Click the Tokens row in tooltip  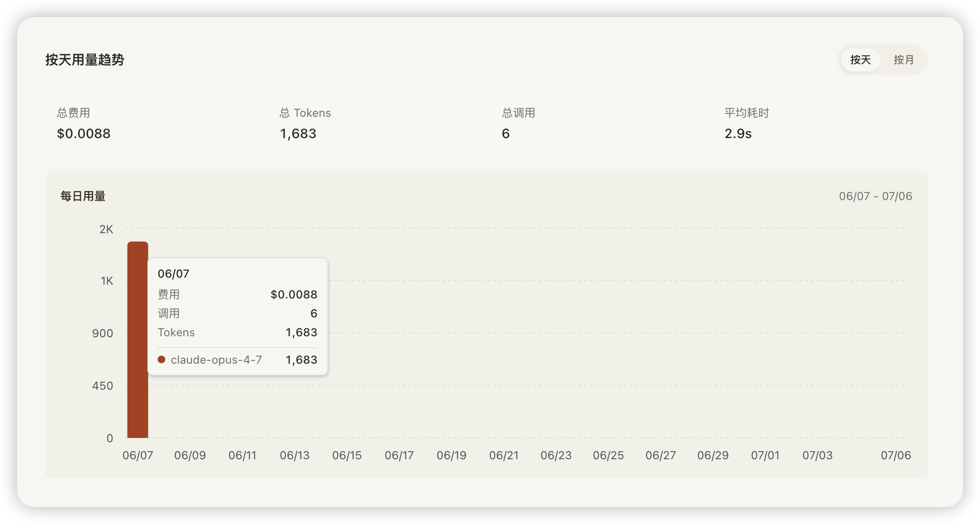point(238,332)
